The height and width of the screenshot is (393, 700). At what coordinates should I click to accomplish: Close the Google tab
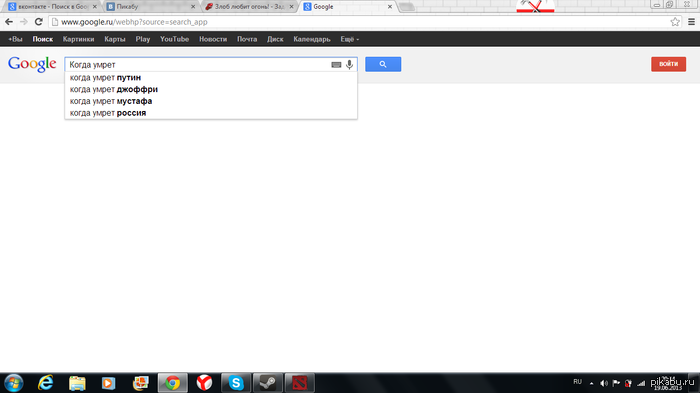pyautogui.click(x=390, y=7)
